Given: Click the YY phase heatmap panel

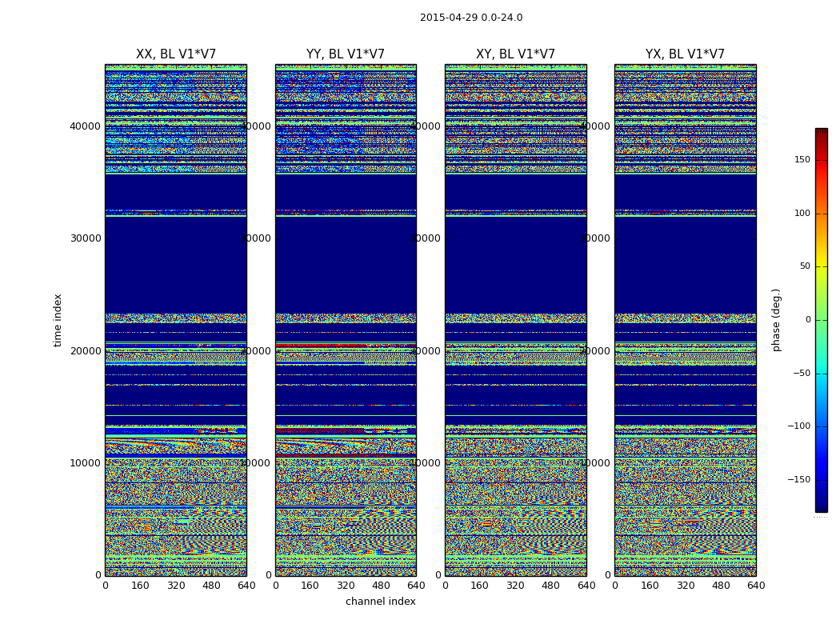Looking at the screenshot, I should (346, 320).
